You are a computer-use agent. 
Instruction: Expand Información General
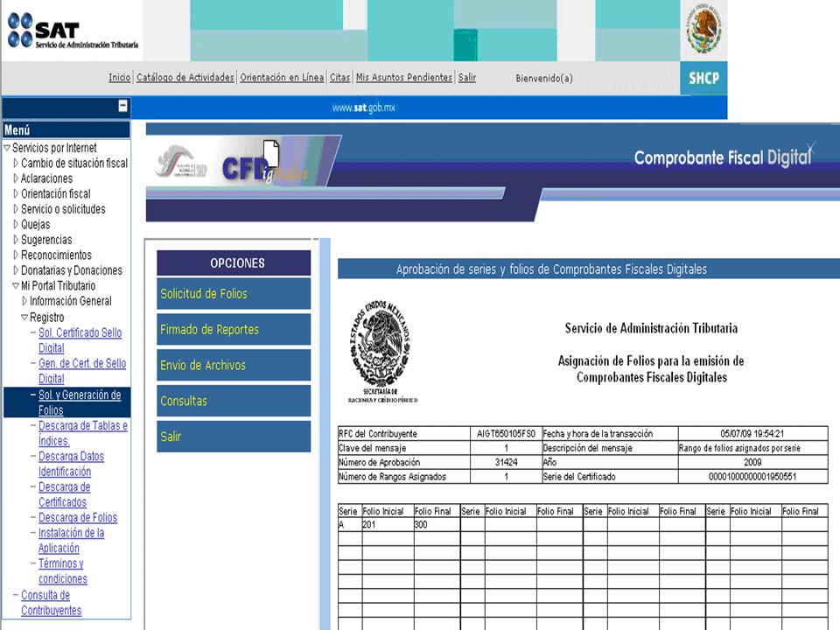click(24, 301)
